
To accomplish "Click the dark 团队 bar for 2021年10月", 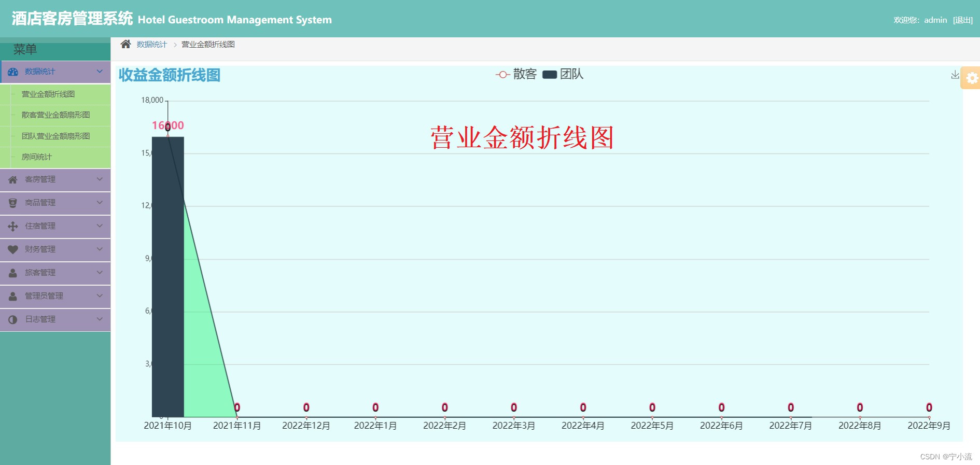I will click(167, 277).
